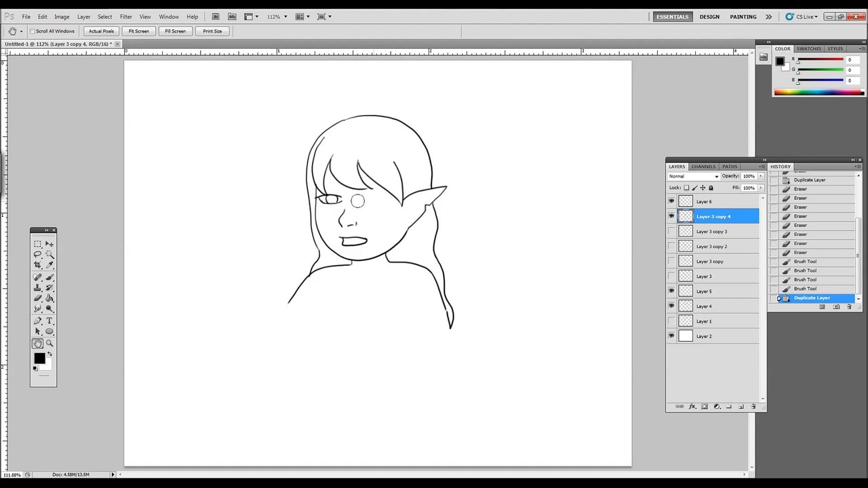Click the black foreground color swatch

click(39, 359)
